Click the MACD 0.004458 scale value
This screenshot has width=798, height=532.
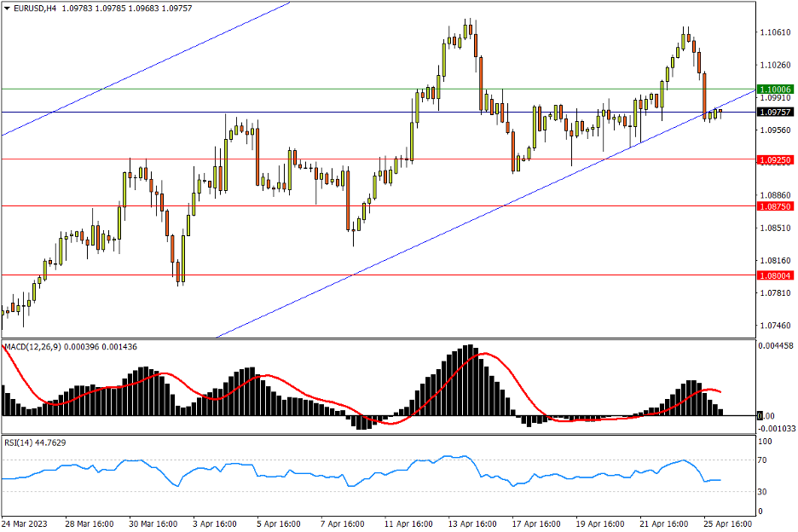tap(777, 346)
